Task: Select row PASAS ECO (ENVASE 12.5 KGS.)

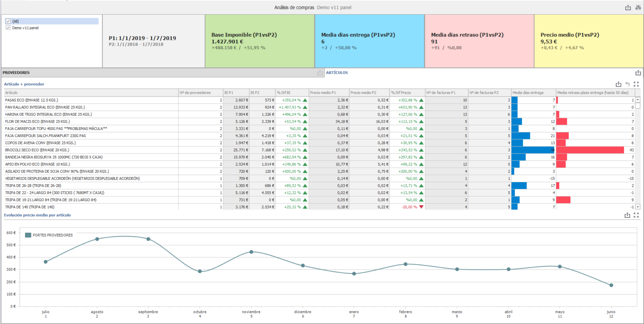Action: (319, 100)
